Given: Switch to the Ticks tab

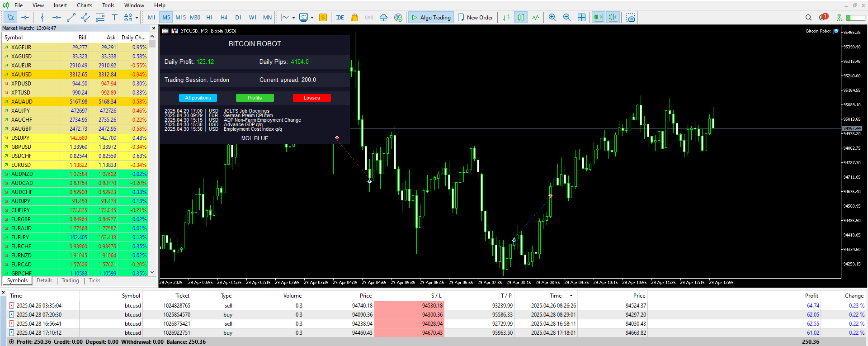Looking at the screenshot, I should 94,280.
